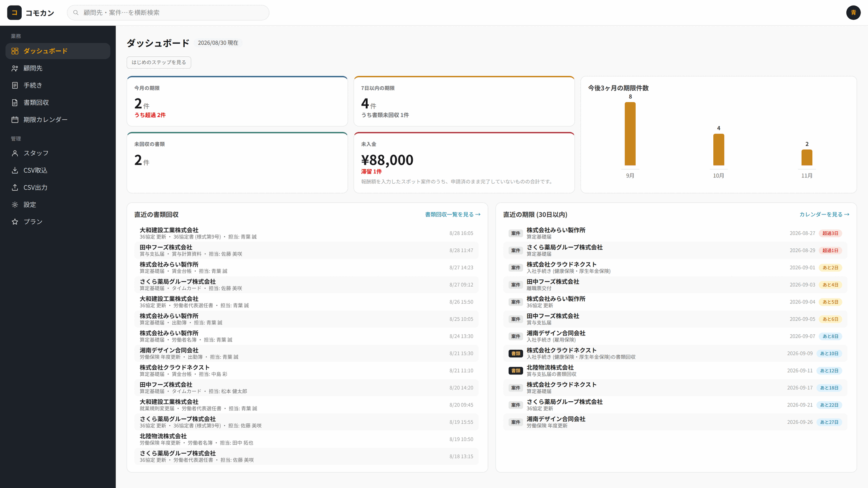
Task: Follow 書類回収一覧を見る link
Action: click(x=453, y=214)
